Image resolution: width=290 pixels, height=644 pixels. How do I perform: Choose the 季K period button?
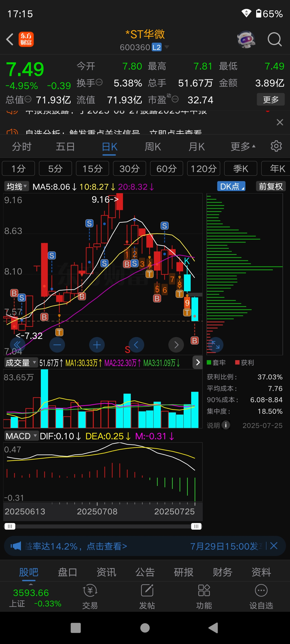pos(241,169)
